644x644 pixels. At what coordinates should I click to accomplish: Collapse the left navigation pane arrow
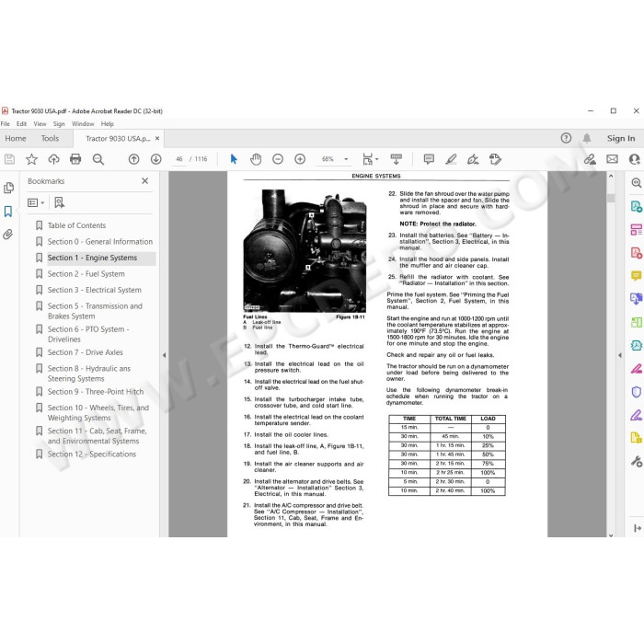165,355
